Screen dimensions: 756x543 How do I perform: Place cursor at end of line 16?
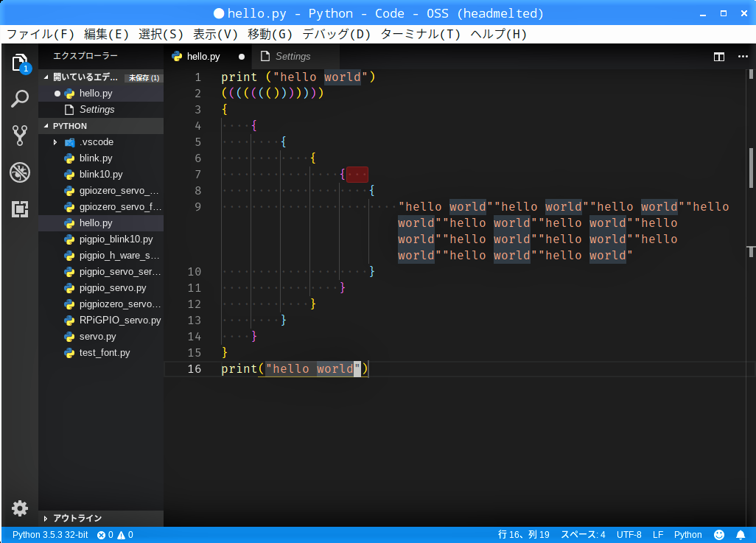pos(368,369)
